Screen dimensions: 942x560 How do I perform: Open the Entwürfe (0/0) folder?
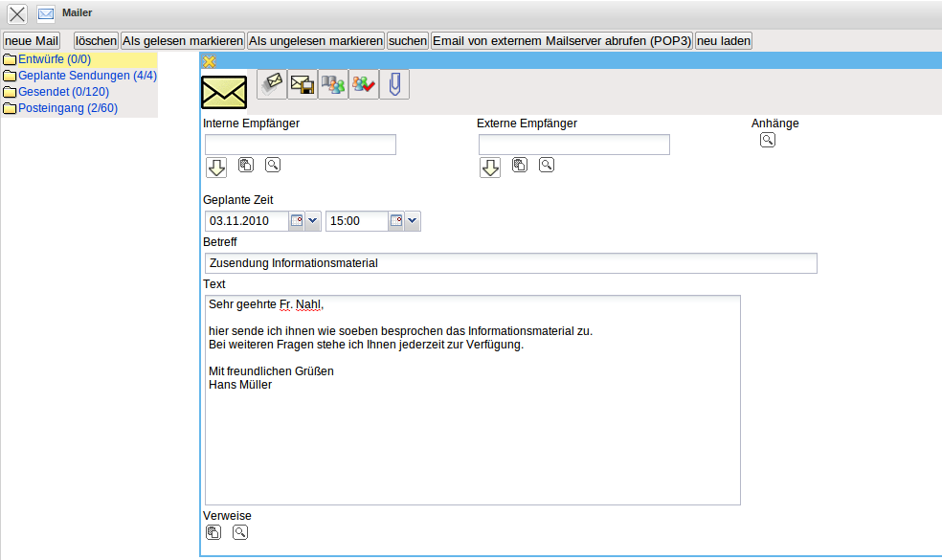click(54, 59)
